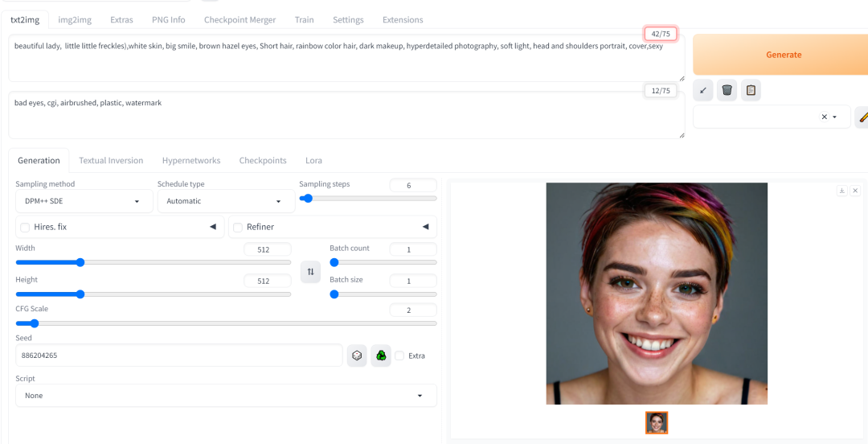Enable the Hires. fix checkbox
Image resolution: width=868 pixels, height=444 pixels.
(25, 228)
